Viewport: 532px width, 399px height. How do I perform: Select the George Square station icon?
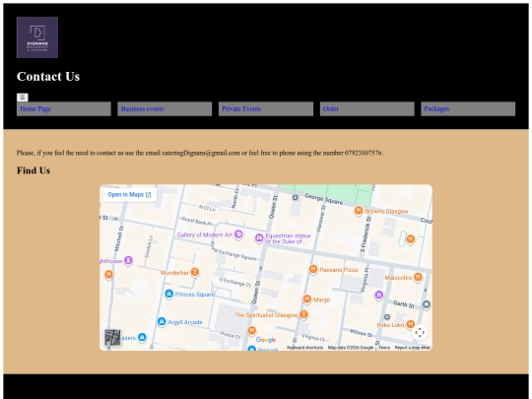[x=296, y=197]
